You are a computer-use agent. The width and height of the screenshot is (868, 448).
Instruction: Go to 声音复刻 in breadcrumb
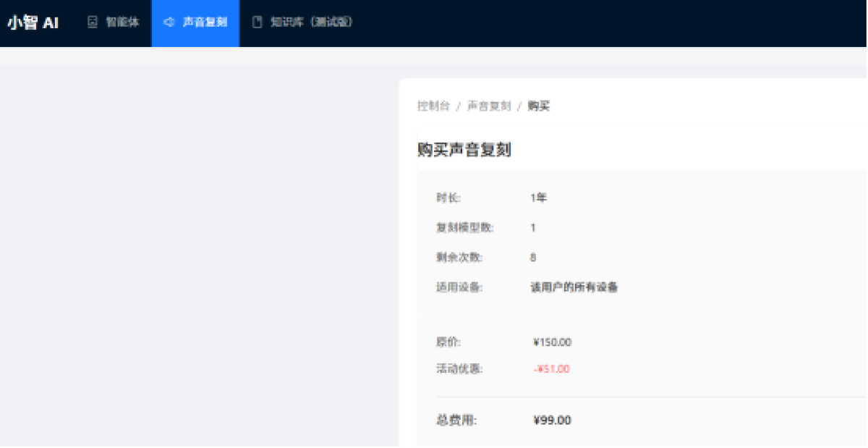[489, 106]
